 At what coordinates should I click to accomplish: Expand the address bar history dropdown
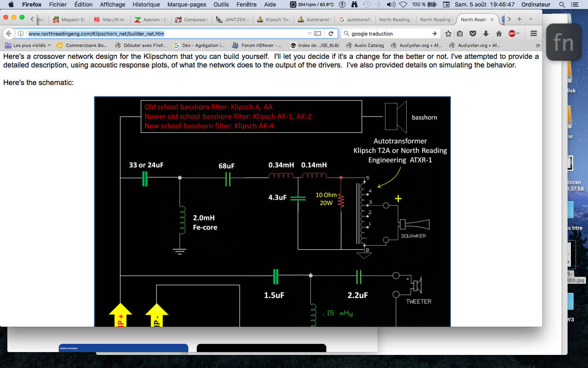(310, 34)
